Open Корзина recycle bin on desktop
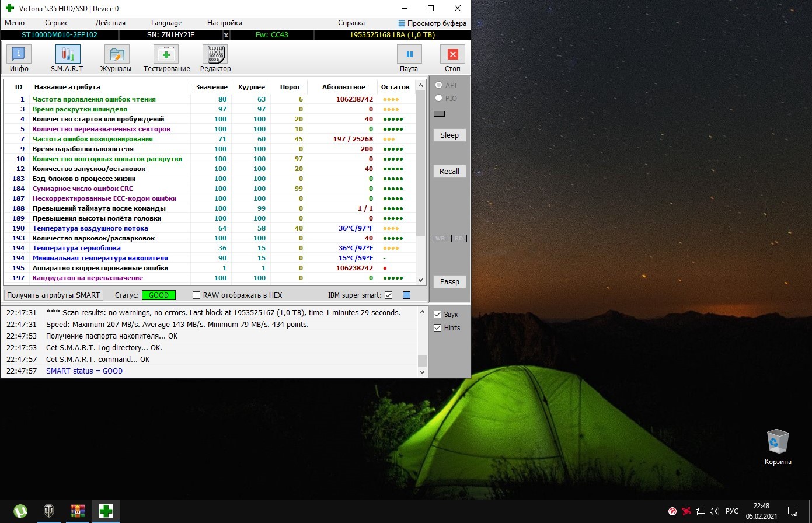 (778, 447)
